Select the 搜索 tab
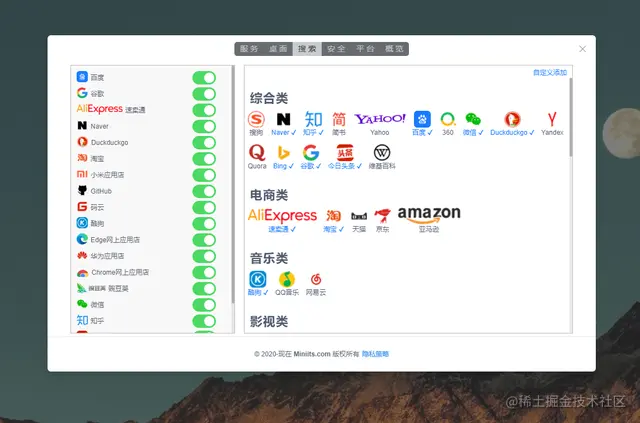Screen dimensions: 640x423 [x=307, y=49]
